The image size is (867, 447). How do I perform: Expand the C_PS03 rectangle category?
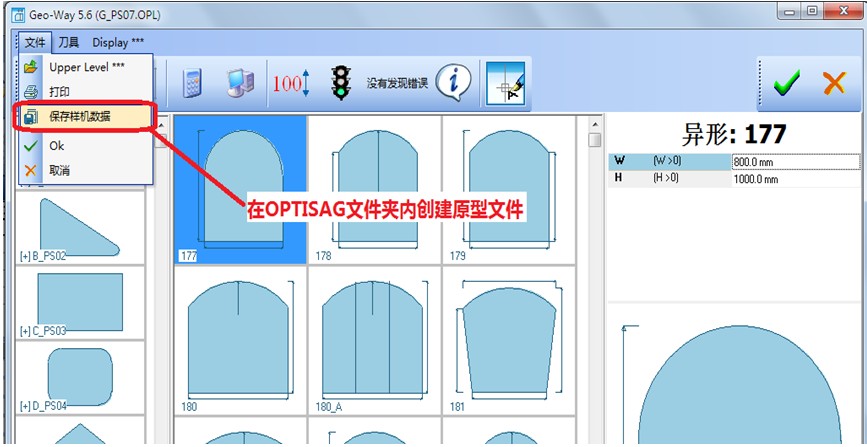pyautogui.click(x=80, y=302)
